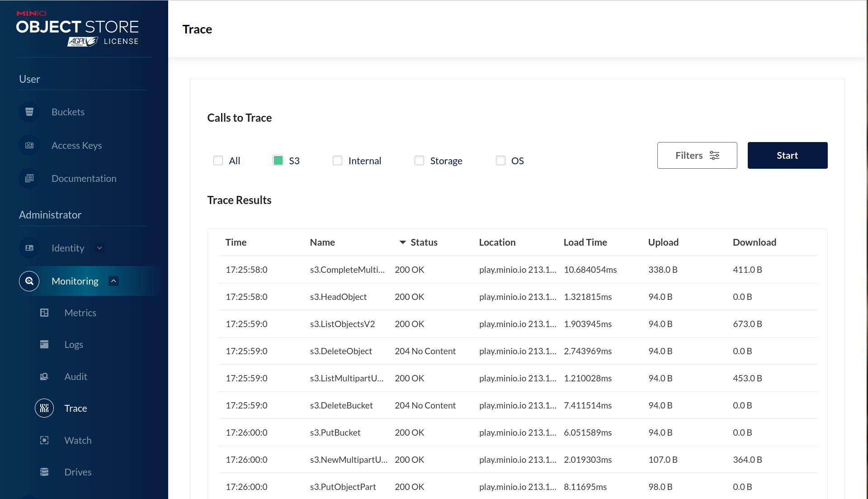Screen dimensions: 868x499
Task: Sort by the Time column header
Action: [x=236, y=242]
